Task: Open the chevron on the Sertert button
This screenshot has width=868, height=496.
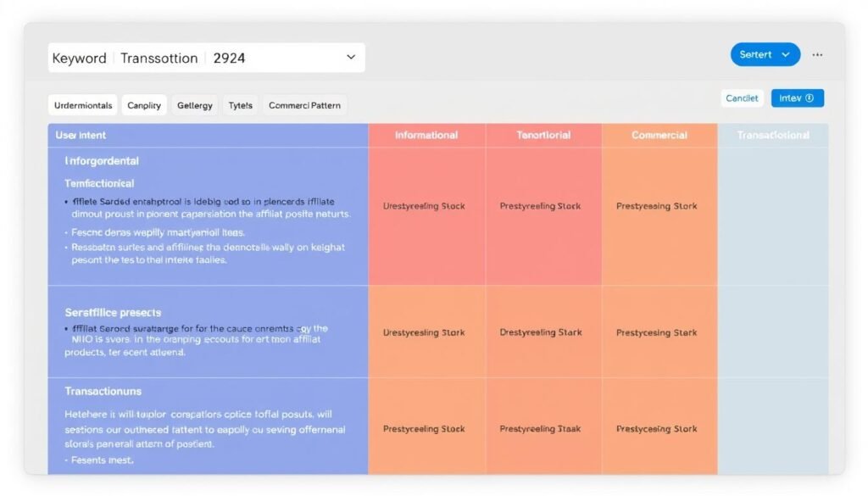Action: 784,53
